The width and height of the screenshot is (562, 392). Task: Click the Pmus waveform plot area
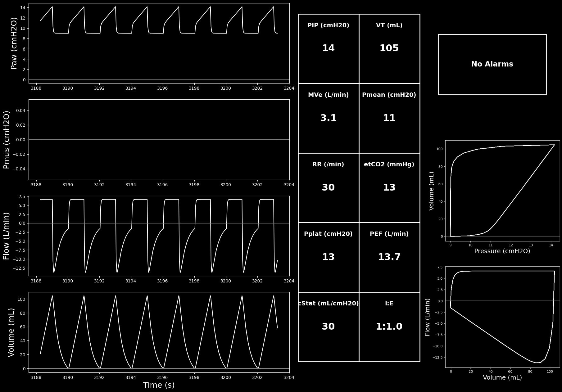coord(159,140)
